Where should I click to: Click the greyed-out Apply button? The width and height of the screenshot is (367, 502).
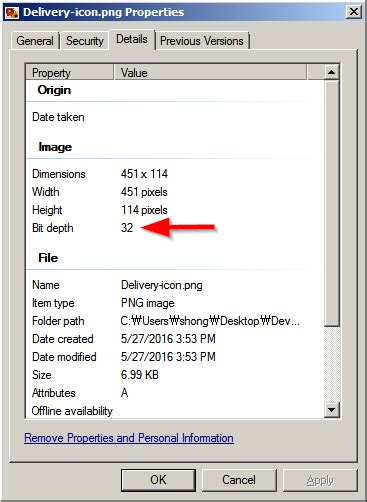point(320,480)
